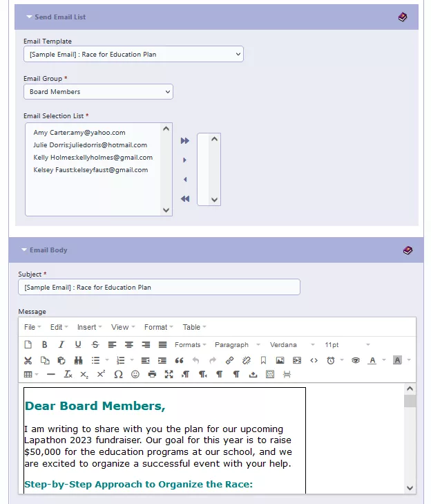
Task: Insert horizontal line
Action: coord(51,374)
